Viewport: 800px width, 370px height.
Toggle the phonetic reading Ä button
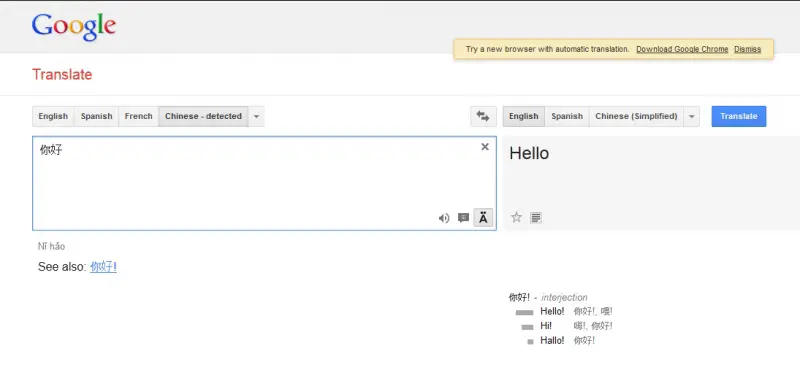[x=483, y=218]
